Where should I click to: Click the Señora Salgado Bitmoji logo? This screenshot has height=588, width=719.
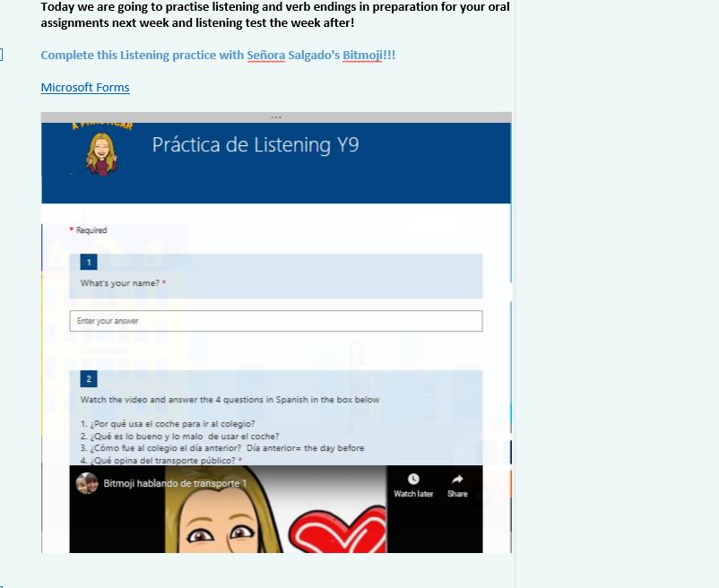point(102,151)
